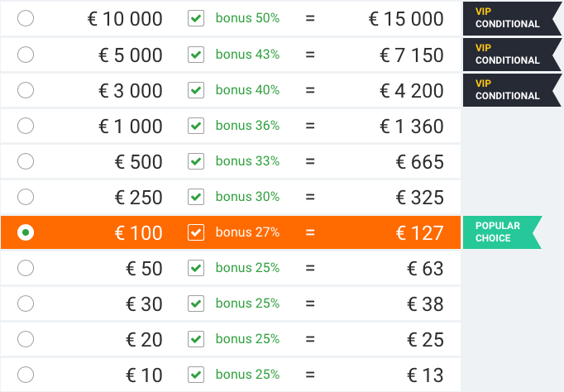Disable the bonus 27% checkbox in orange row
Viewport: 564px width, 392px height.
[x=196, y=232]
